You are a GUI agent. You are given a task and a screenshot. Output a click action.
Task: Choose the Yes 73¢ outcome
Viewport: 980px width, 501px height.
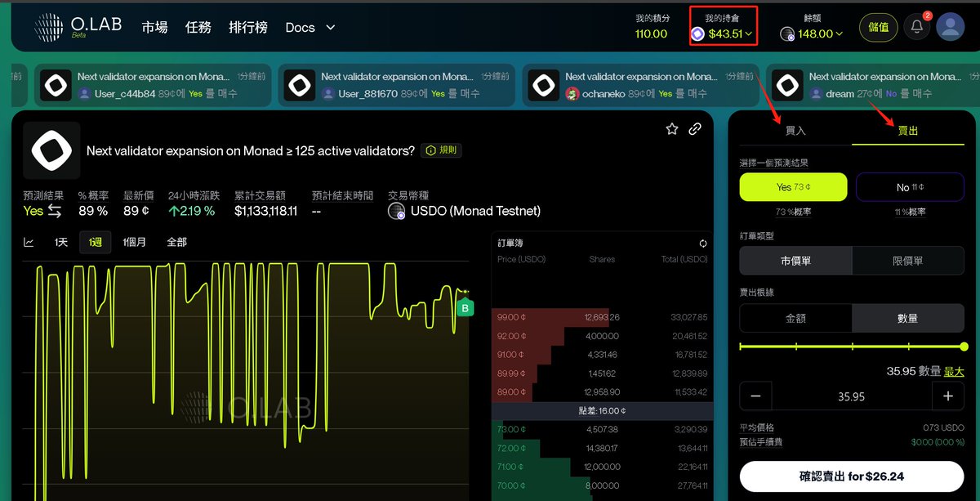(794, 187)
